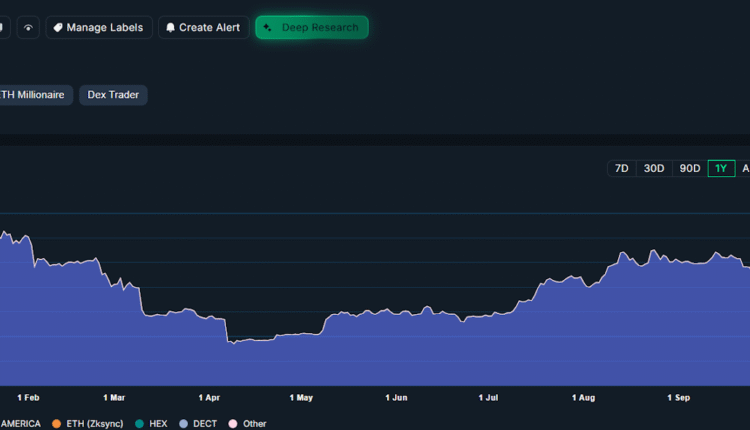Click the tag icon in Manage Labels

pos(58,28)
